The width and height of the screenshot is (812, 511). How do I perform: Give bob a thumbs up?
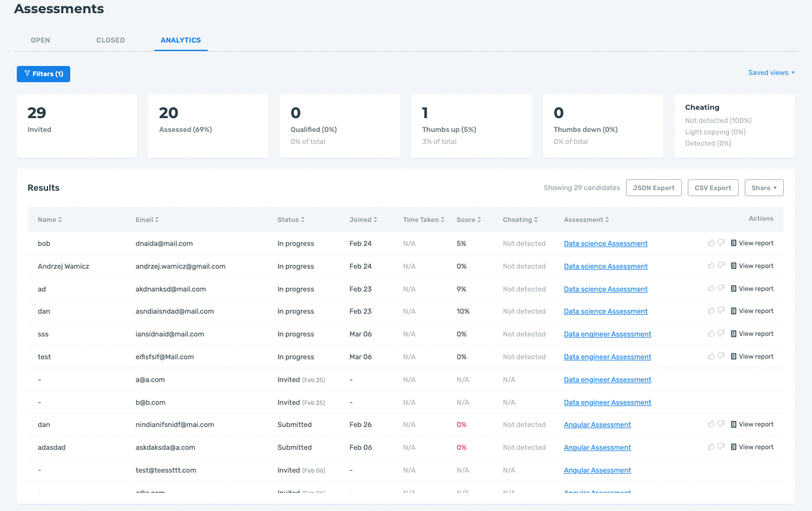tap(711, 243)
